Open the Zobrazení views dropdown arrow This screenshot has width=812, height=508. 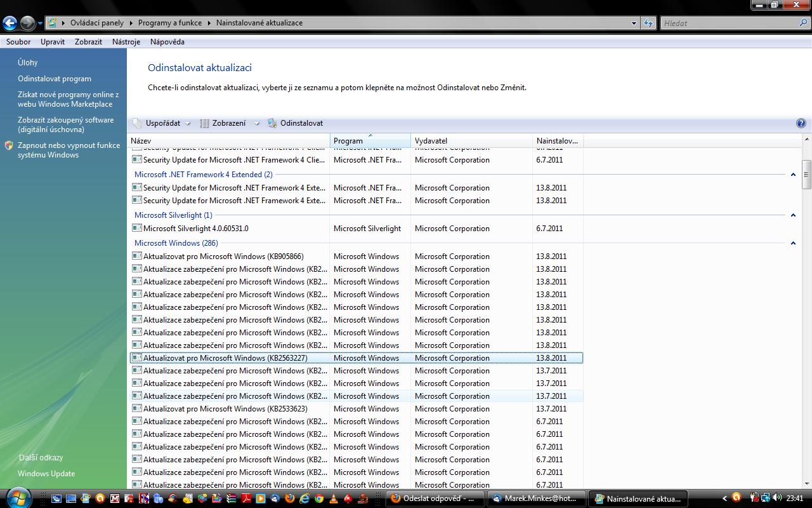tap(257, 124)
